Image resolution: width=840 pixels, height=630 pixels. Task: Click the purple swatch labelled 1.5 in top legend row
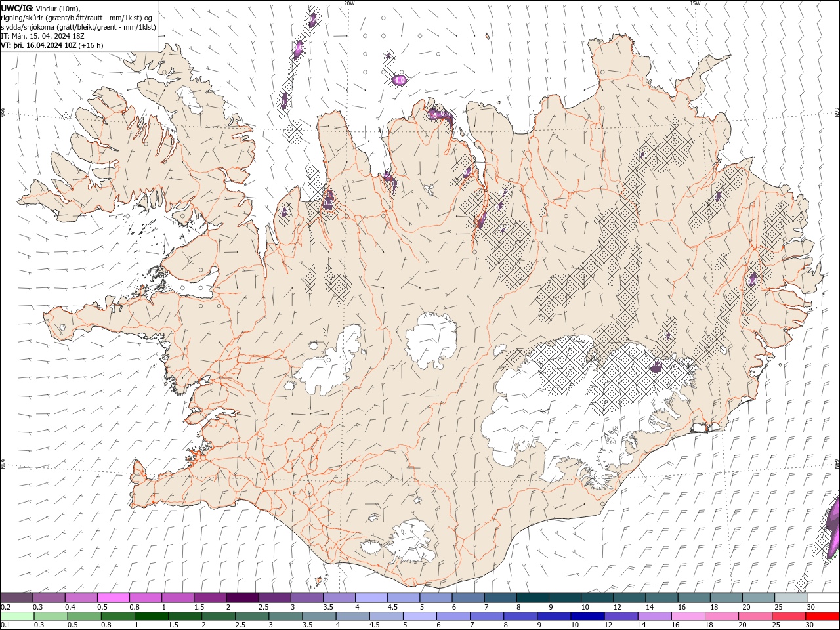210,598
